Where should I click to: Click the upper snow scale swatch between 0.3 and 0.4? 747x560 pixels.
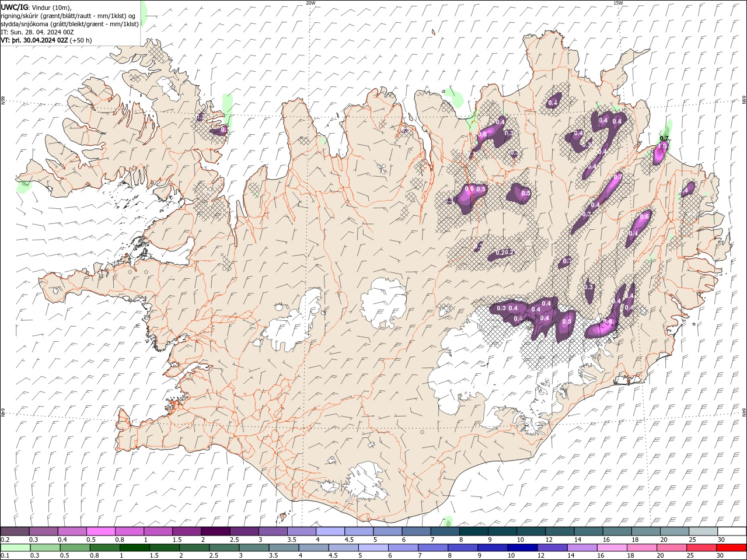tap(44, 531)
